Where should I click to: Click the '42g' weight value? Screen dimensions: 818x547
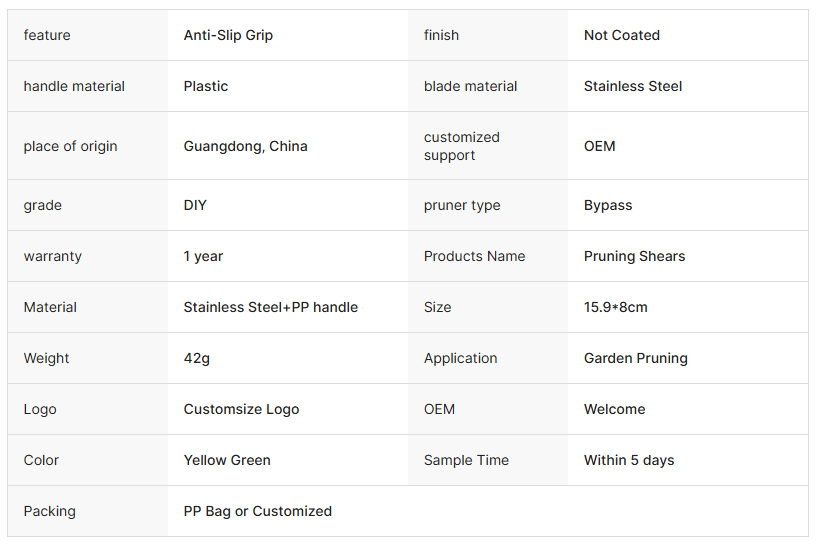pyautogui.click(x=196, y=358)
